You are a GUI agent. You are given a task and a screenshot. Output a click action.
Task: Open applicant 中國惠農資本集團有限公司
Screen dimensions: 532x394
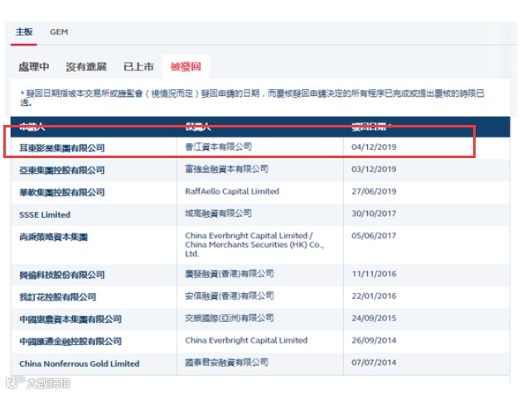pyautogui.click(x=70, y=320)
